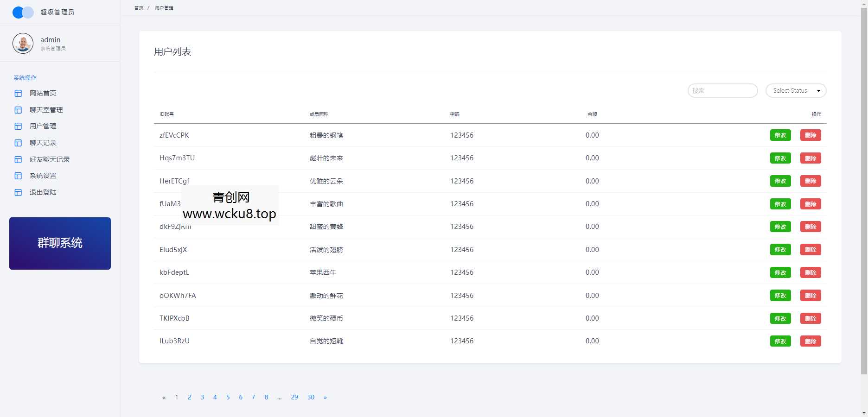Open the Select Status dropdown
The height and width of the screenshot is (417, 868).
[796, 91]
